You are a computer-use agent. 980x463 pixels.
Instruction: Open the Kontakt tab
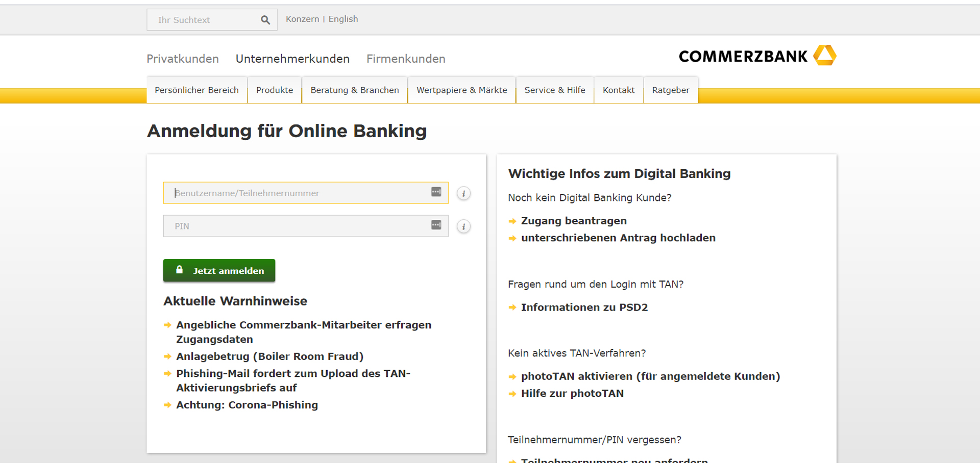pos(619,90)
